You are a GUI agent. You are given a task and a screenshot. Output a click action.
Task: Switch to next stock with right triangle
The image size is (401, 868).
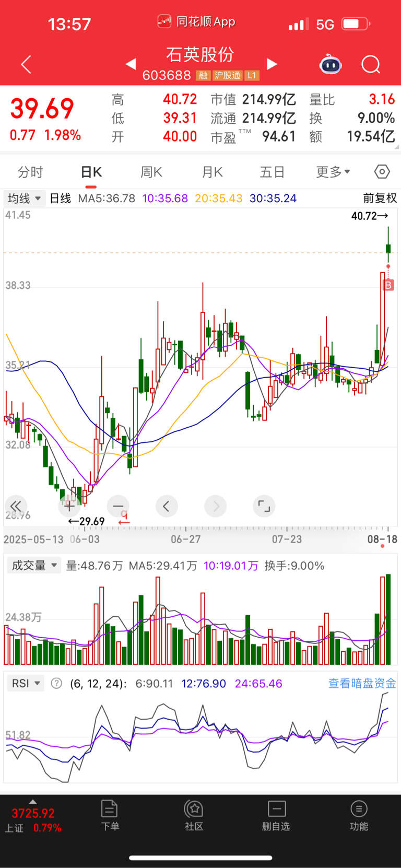click(272, 64)
